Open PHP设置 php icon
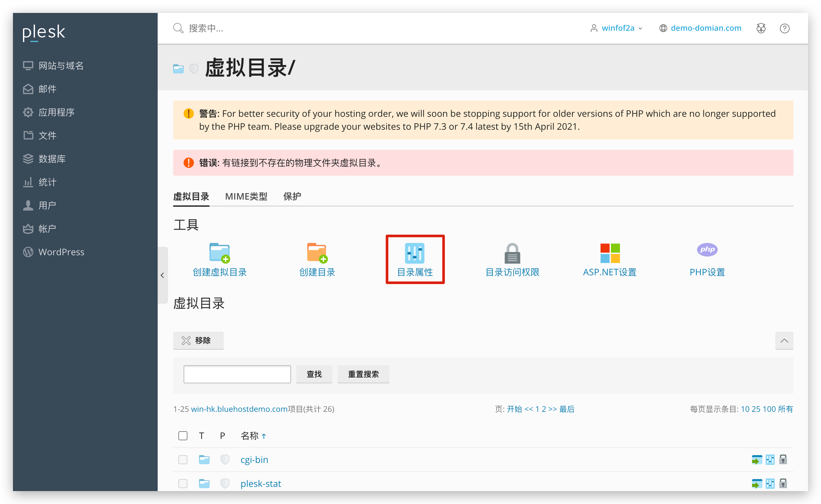This screenshot has width=821, height=504. (707, 250)
